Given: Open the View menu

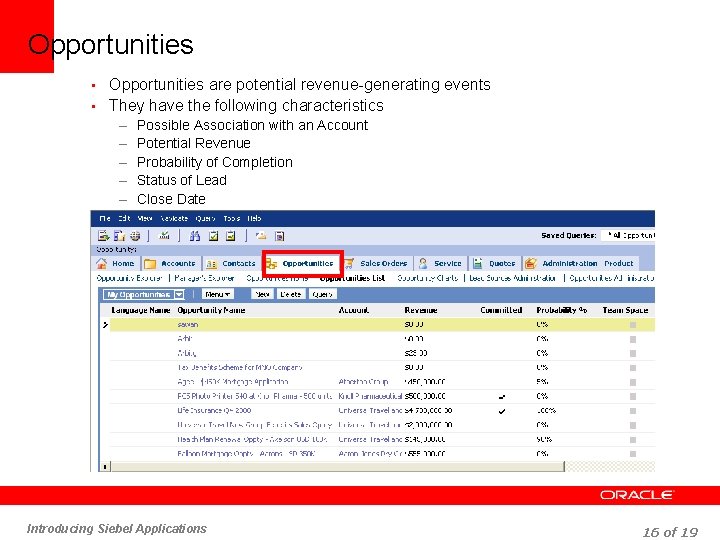Looking at the screenshot, I should coord(145,218).
